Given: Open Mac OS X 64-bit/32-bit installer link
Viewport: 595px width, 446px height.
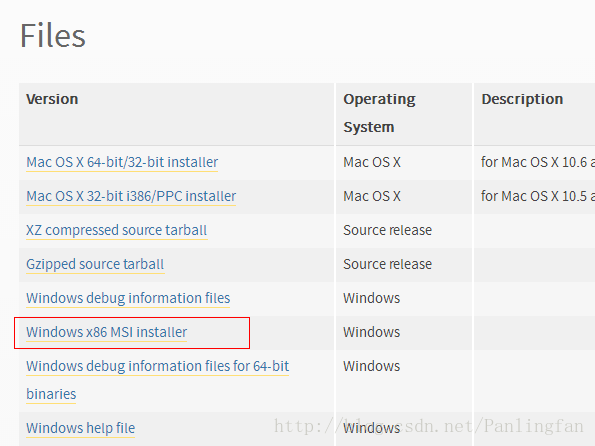Looking at the screenshot, I should point(122,162).
